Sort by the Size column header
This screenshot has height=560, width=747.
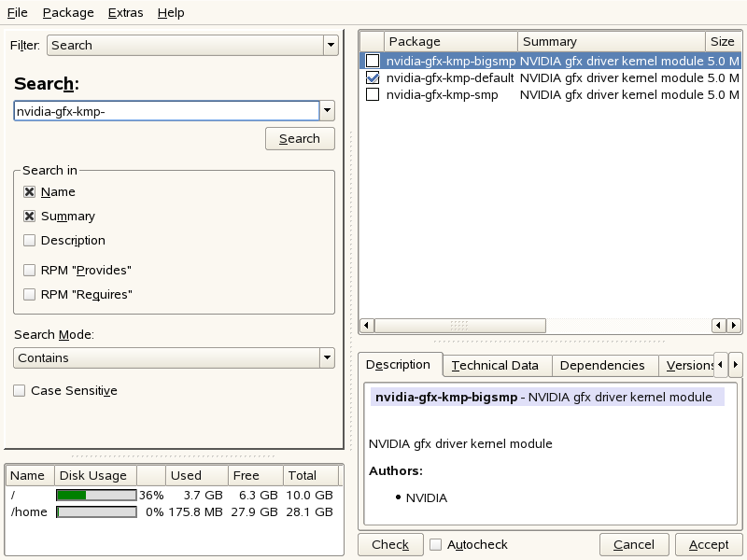[x=723, y=41]
